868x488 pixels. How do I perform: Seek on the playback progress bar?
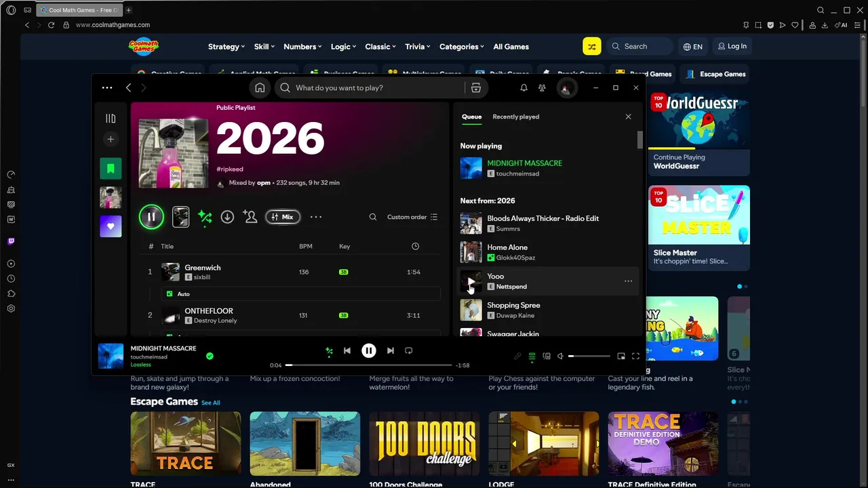tap(368, 365)
